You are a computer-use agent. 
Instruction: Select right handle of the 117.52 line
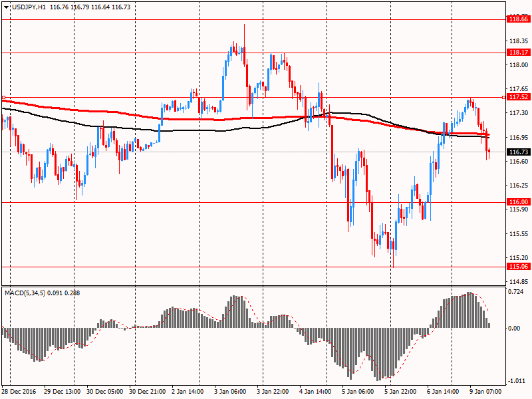click(x=503, y=97)
